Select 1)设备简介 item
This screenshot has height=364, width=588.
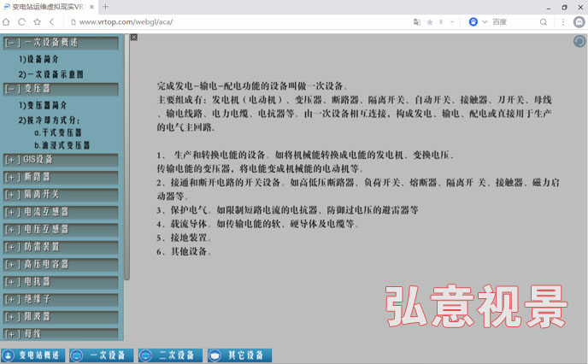[x=38, y=59]
